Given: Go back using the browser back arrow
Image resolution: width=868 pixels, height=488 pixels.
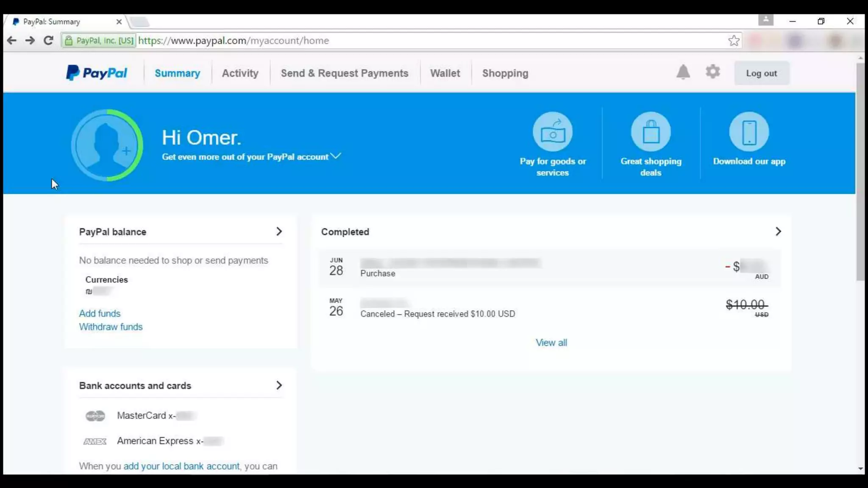Looking at the screenshot, I should pos(11,41).
